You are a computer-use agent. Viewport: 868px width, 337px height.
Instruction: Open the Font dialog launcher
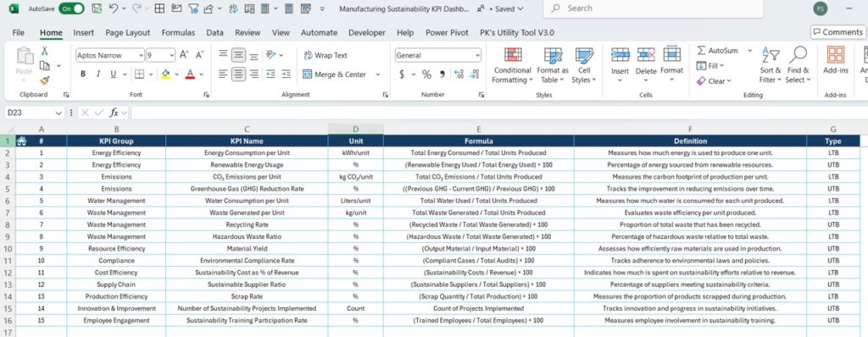(206, 95)
